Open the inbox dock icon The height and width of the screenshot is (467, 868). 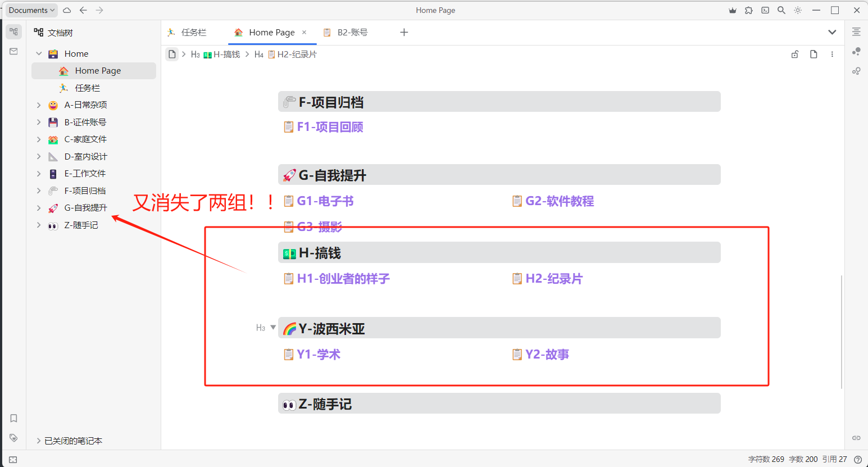click(x=14, y=51)
